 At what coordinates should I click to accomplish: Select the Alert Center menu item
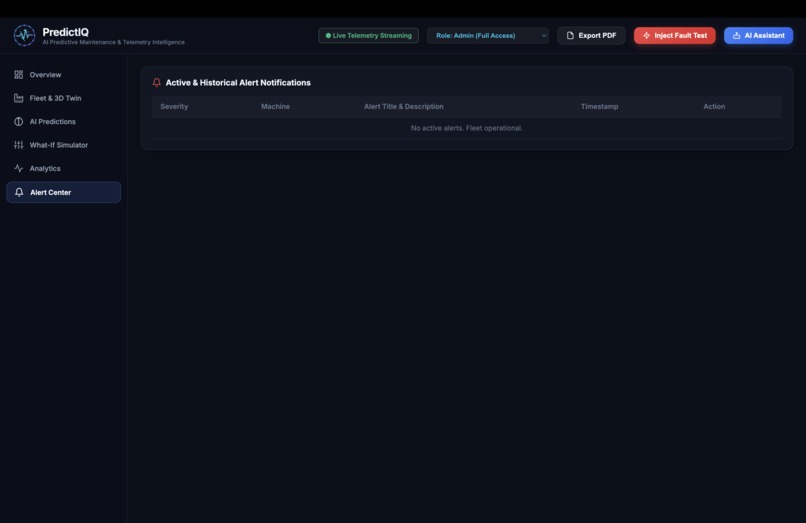pyautogui.click(x=63, y=192)
